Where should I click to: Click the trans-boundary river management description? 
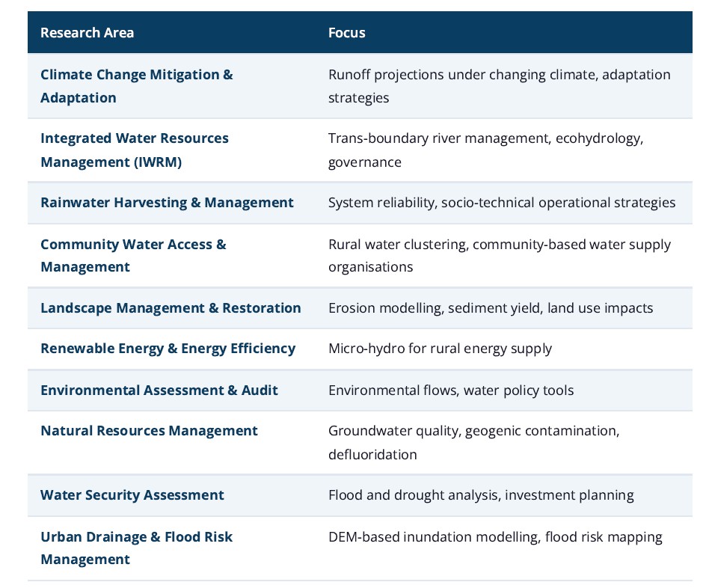pyautogui.click(x=485, y=150)
